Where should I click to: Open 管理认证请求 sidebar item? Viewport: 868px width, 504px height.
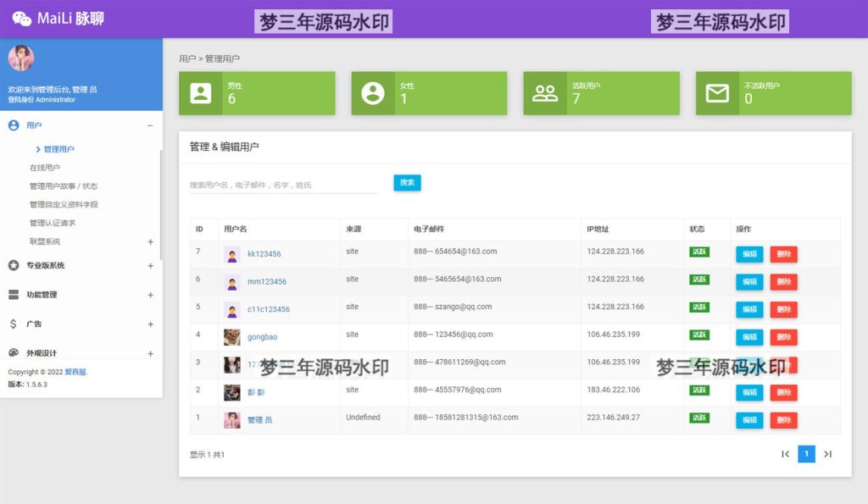[52, 223]
